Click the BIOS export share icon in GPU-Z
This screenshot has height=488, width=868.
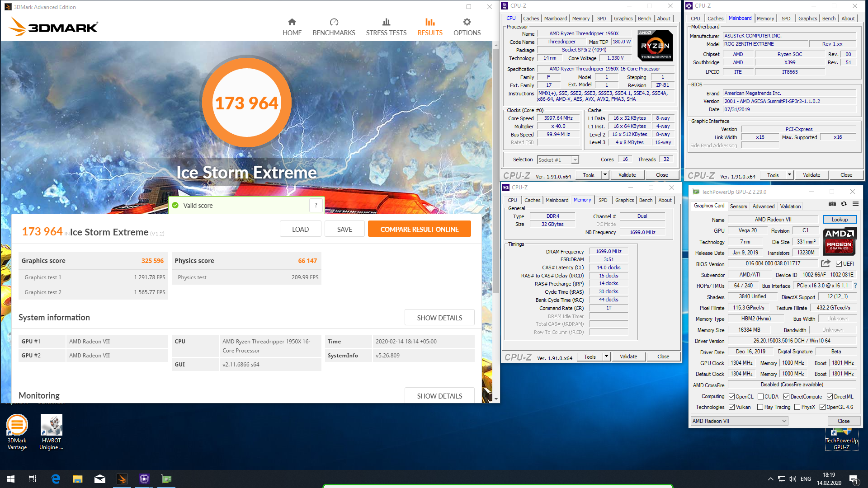(826, 263)
